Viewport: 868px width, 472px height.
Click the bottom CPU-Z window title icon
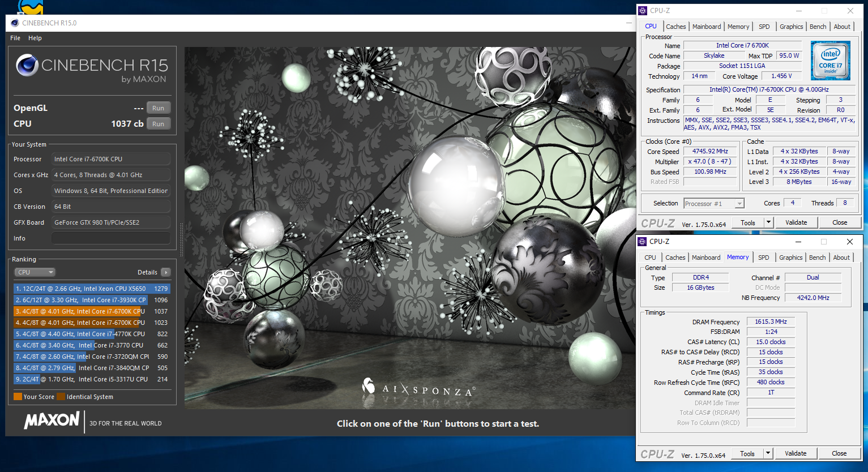tap(642, 242)
